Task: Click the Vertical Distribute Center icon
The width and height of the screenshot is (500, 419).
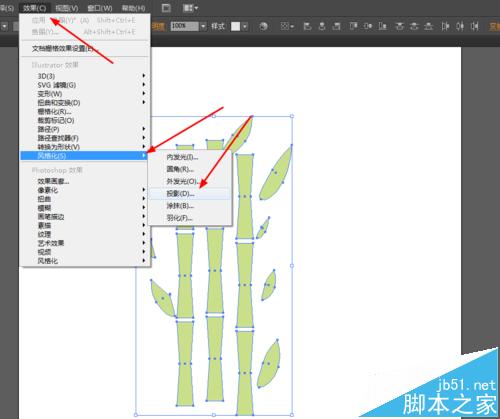Action: (x=414, y=26)
